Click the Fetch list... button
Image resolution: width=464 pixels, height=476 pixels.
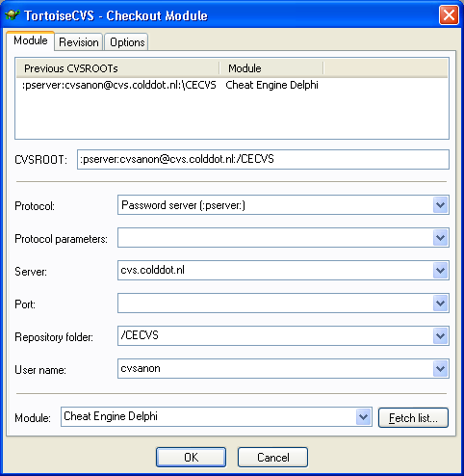click(x=413, y=418)
